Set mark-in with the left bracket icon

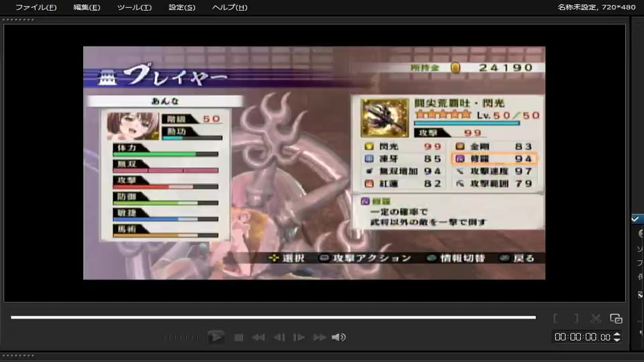pos(555,318)
